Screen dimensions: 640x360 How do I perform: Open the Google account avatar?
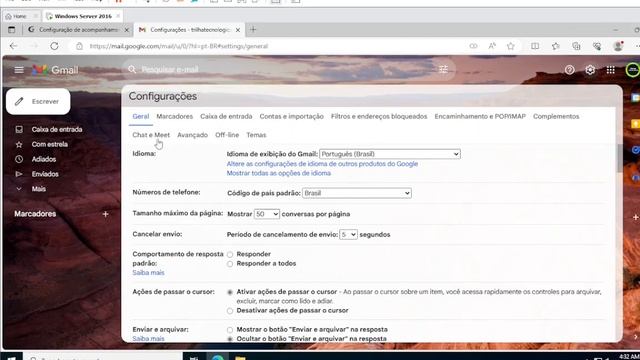pos(633,70)
